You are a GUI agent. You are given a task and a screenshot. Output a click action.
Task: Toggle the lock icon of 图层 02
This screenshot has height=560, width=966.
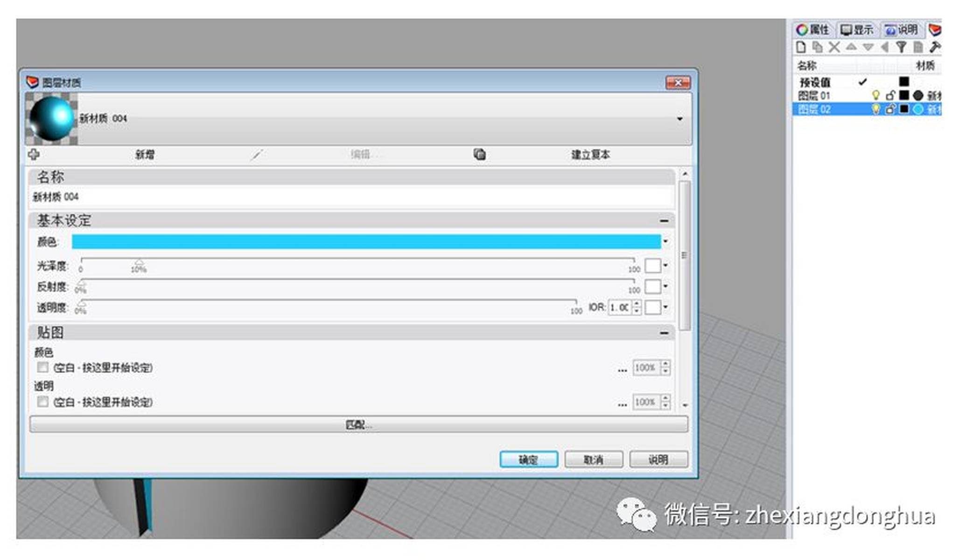pos(890,110)
